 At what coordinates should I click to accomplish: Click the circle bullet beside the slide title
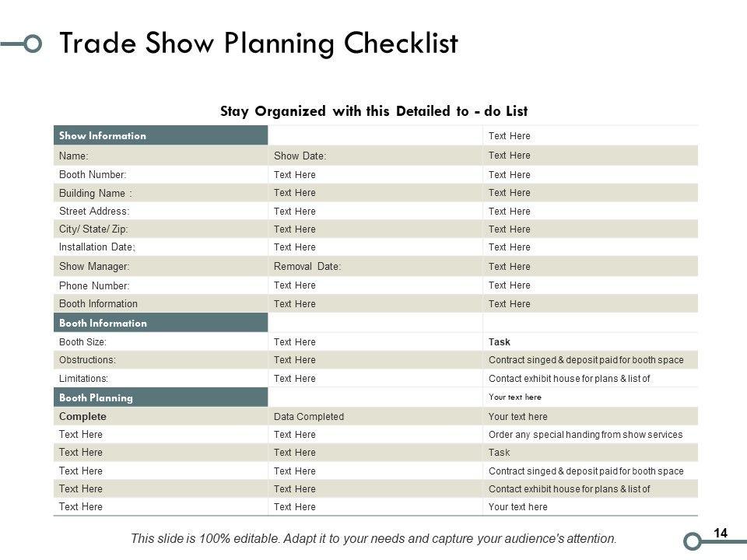point(32,44)
